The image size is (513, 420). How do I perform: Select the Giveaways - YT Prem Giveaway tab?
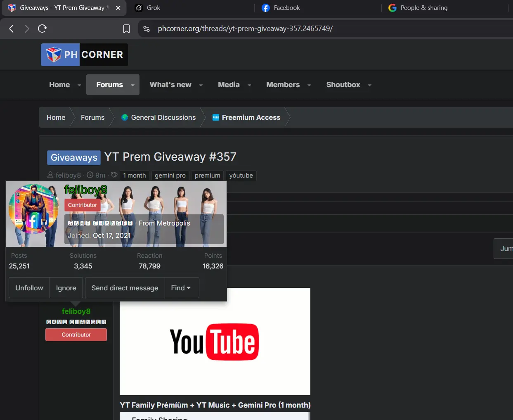[64, 8]
